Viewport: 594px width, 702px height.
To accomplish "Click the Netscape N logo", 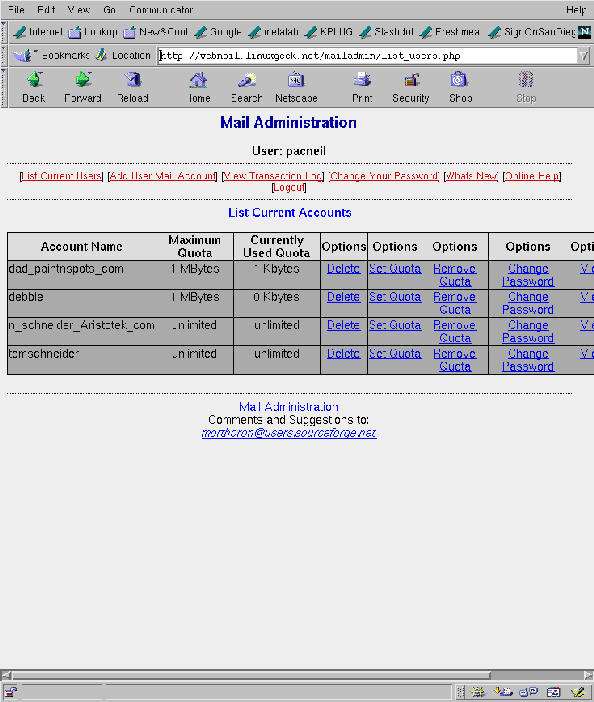I will [584, 32].
